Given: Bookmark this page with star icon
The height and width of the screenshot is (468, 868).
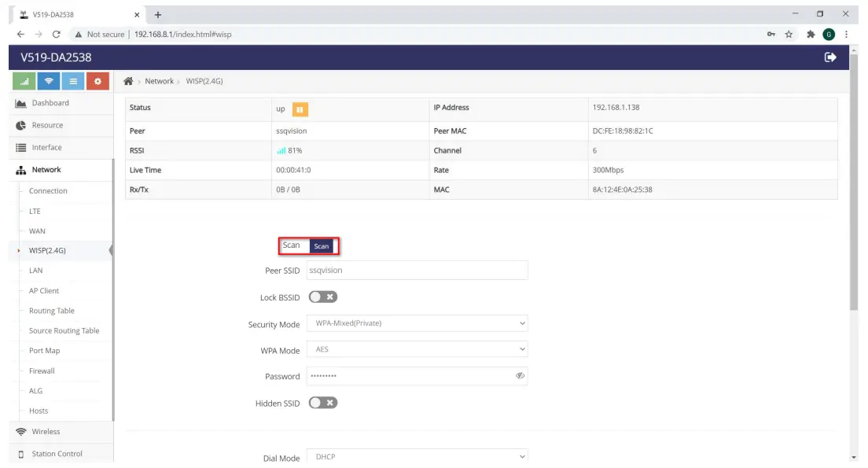Looking at the screenshot, I should (789, 35).
